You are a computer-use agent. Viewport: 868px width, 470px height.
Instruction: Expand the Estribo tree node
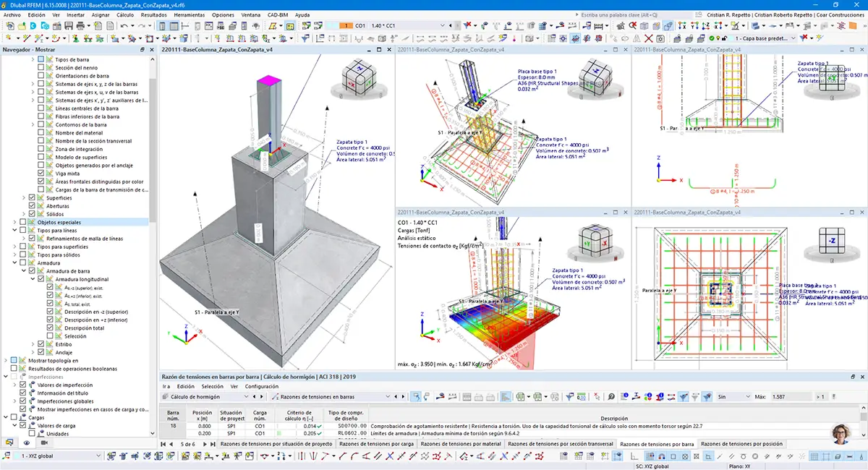click(31, 344)
